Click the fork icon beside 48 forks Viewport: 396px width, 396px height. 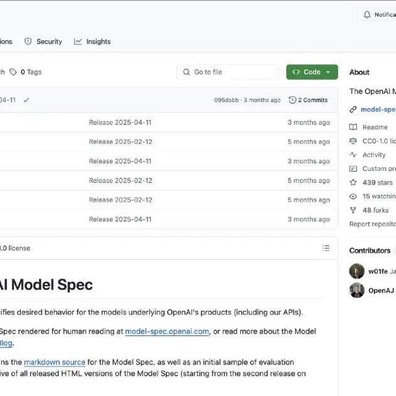click(353, 210)
